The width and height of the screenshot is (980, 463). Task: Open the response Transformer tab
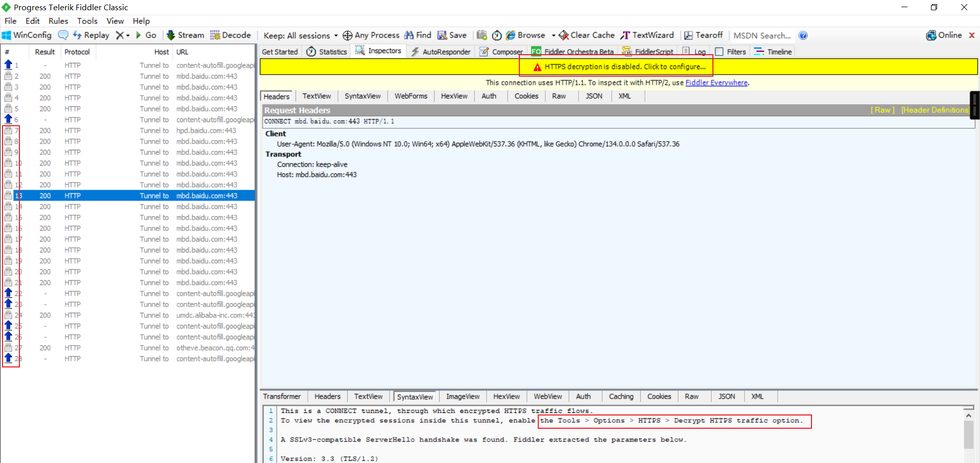[x=282, y=397]
